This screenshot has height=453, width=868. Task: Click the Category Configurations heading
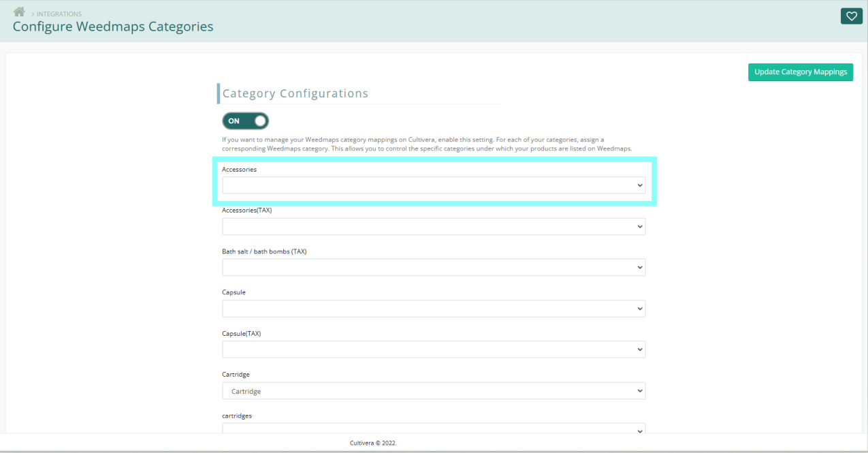[295, 94]
